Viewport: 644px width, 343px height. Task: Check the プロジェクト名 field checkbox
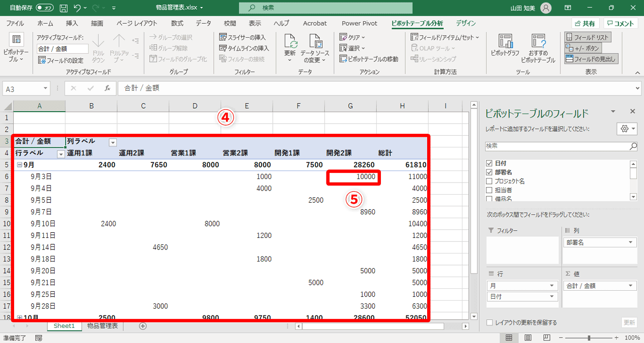tap(489, 181)
